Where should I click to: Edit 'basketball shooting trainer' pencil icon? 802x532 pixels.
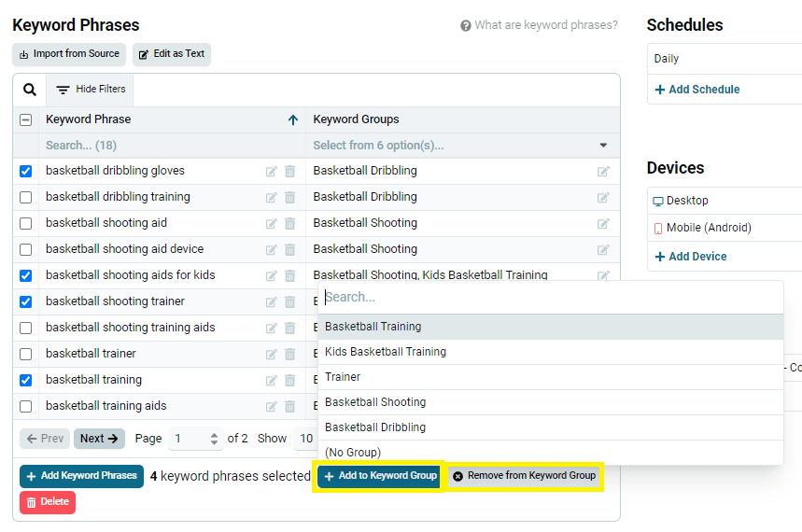(271, 301)
